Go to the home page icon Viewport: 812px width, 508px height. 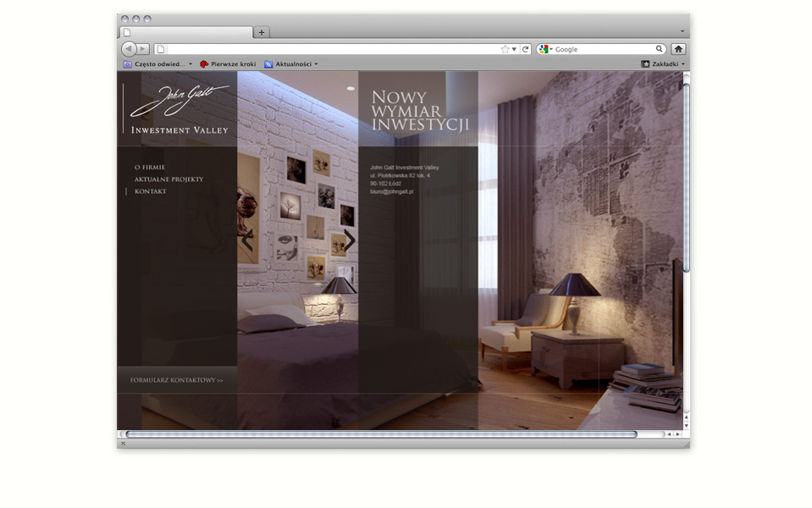tap(678, 49)
